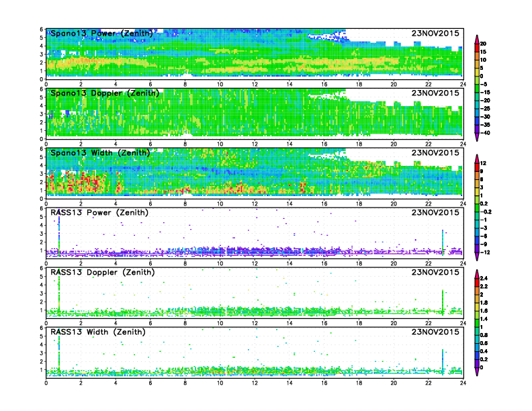Viewport: 532px width, 411px height.
Task: Click the '0.6' label on the lowest colorbar
Action: pyautogui.click(x=484, y=343)
